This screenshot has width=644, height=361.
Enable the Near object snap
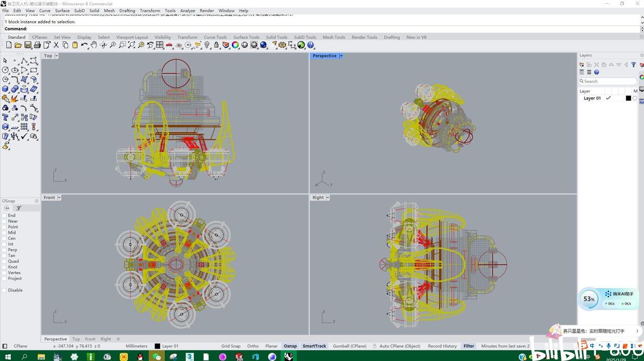(x=4, y=221)
